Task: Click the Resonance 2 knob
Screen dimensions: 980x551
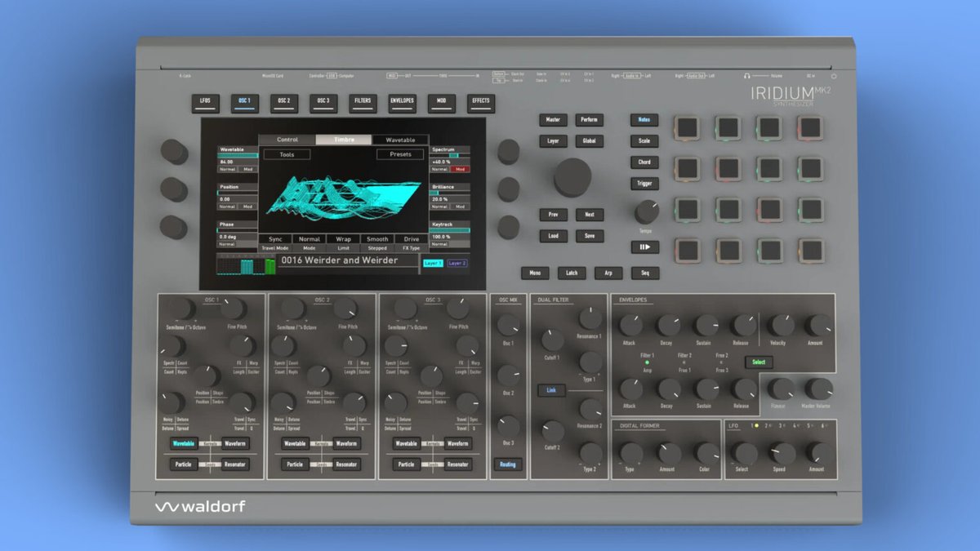Action: click(590, 409)
